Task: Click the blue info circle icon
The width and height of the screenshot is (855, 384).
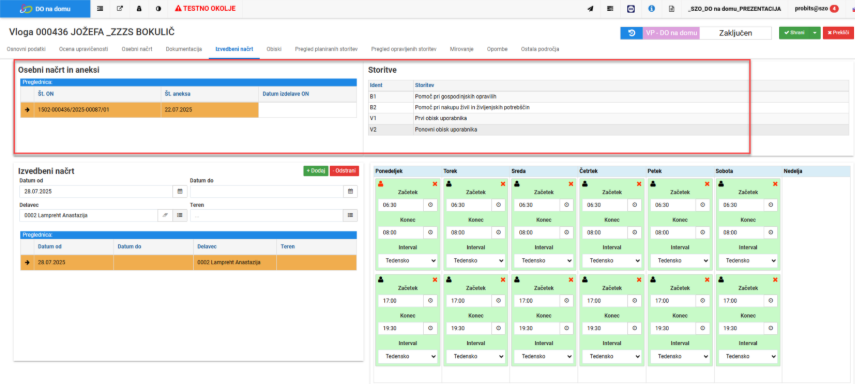Action: [651, 9]
